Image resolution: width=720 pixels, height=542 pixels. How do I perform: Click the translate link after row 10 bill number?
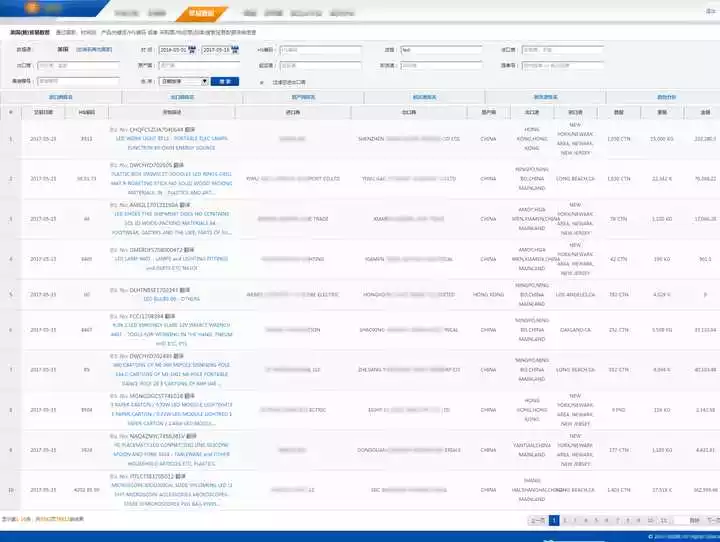(180, 477)
